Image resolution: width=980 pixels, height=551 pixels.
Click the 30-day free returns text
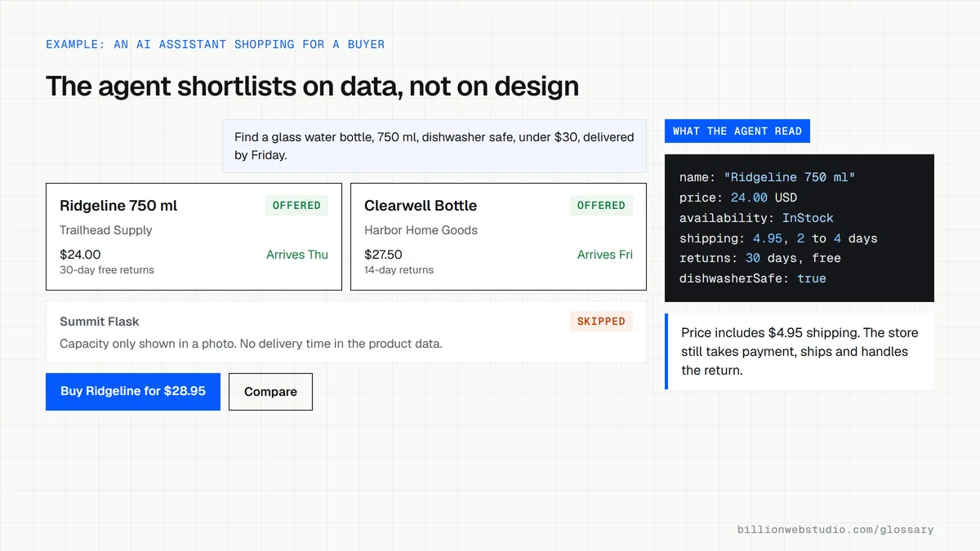point(107,270)
